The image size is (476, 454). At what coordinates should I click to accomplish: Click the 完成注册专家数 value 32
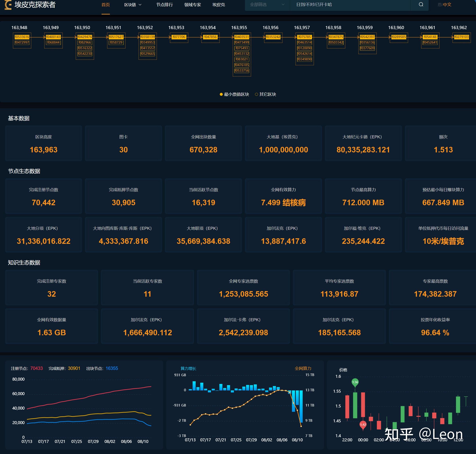coord(51,294)
